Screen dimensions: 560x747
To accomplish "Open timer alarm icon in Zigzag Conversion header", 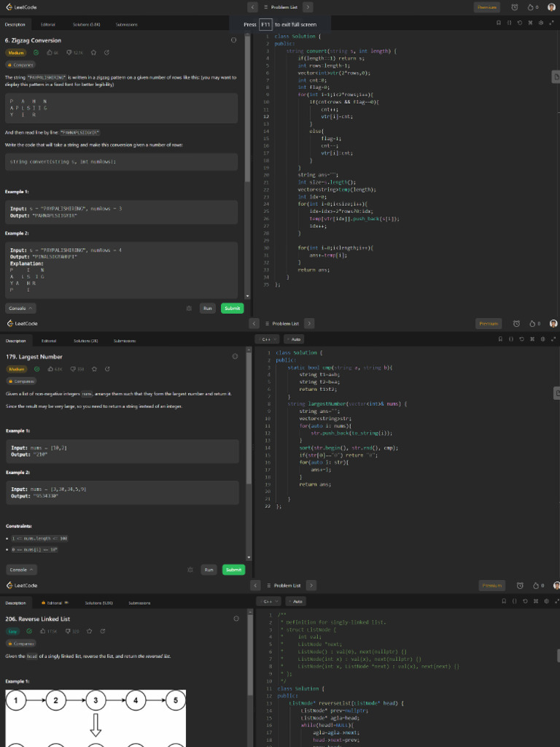I will [515, 7].
